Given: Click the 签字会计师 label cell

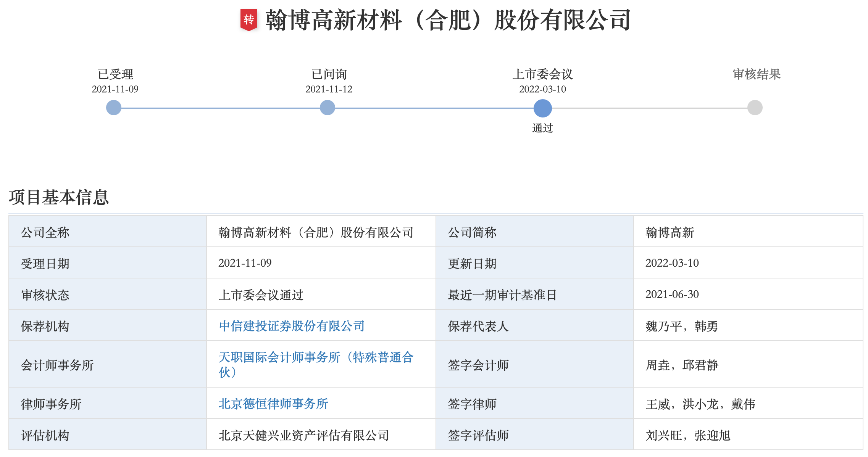Looking at the screenshot, I should 535,364.
